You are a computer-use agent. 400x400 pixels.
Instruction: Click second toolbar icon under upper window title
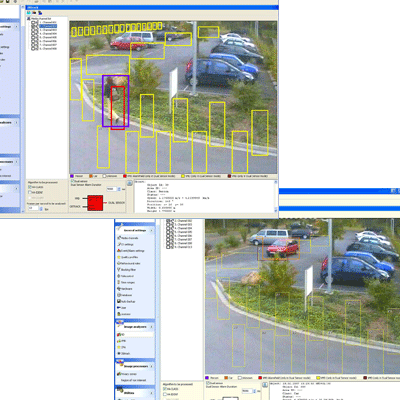[x=34, y=13]
